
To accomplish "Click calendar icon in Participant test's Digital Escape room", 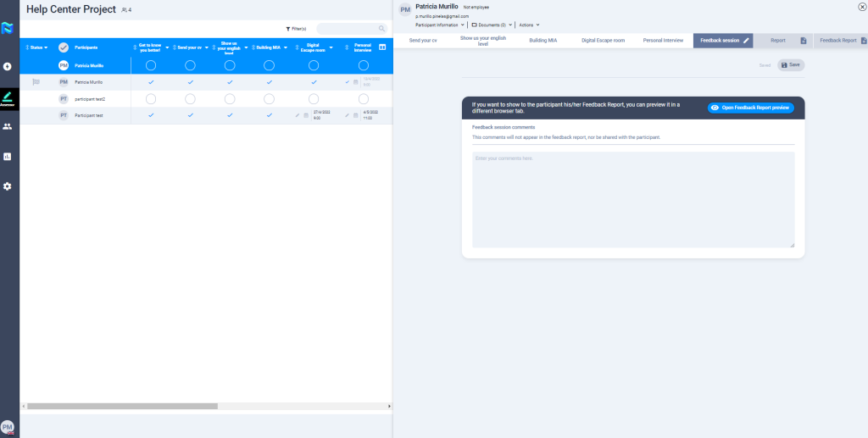I will click(x=306, y=115).
